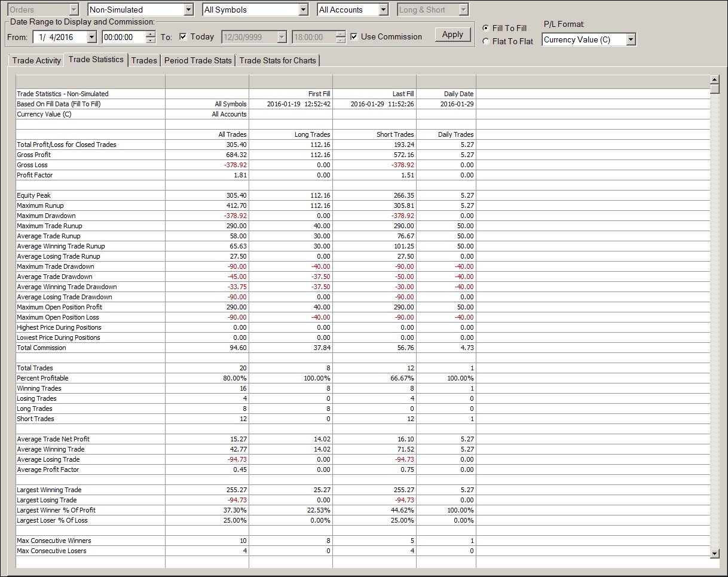Toggle the Today checkbox
This screenshot has height=577, width=728.
[183, 36]
